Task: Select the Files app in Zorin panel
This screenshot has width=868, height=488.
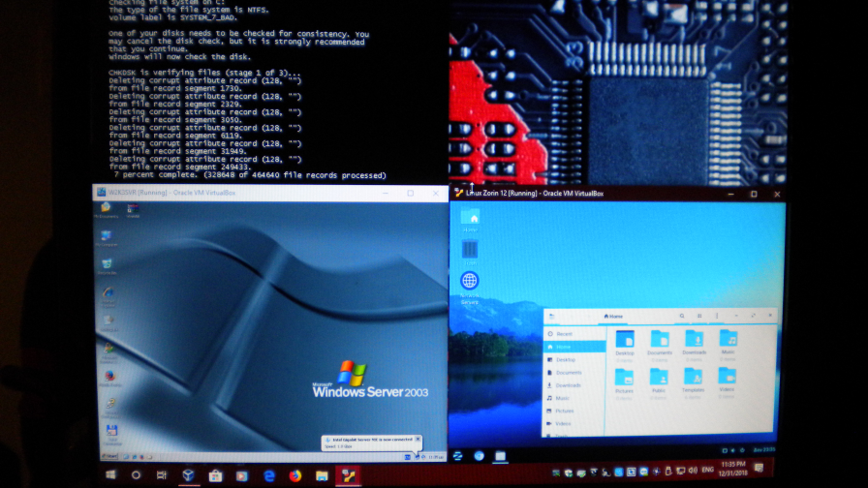Action: 500,456
